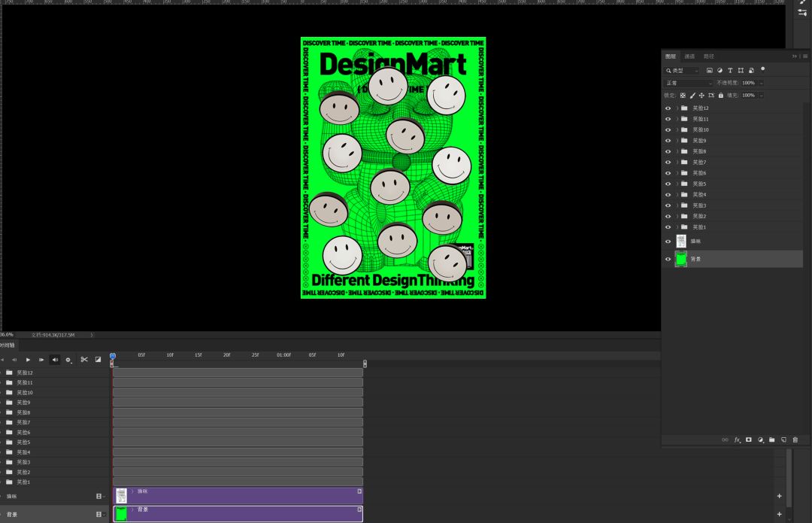Viewport: 812px width, 523px height.
Task: Expand 背景 clip properties in timeline
Action: (x=132, y=509)
